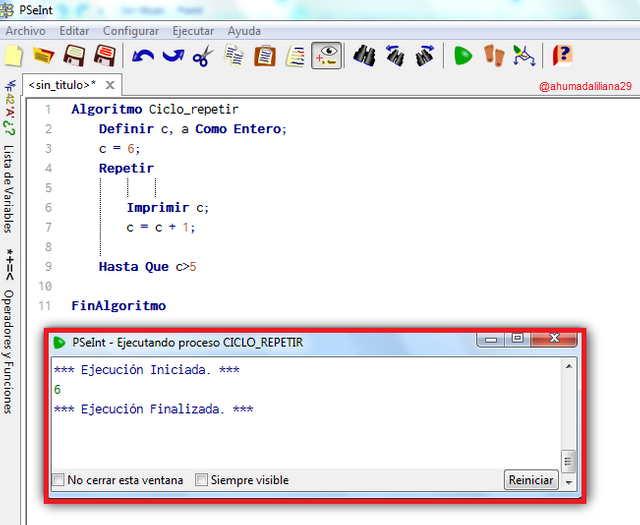
Task: Click the Hasta Que c>5 line
Action: [x=147, y=267]
